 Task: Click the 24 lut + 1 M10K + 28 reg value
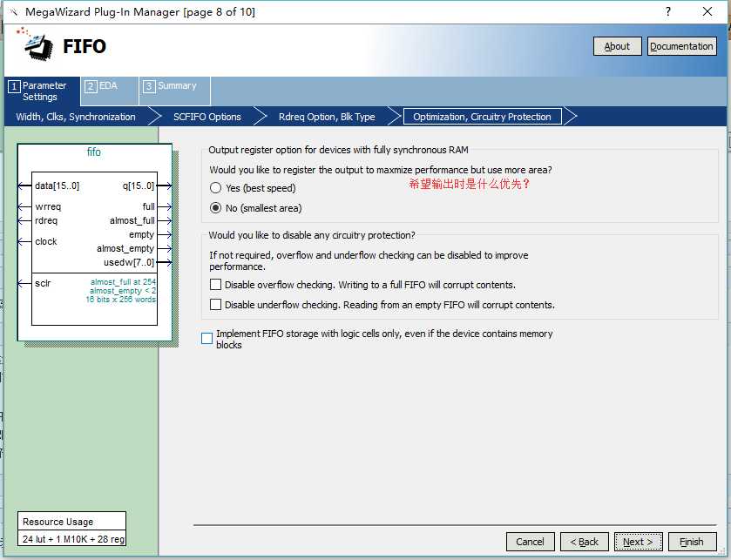pos(73,539)
